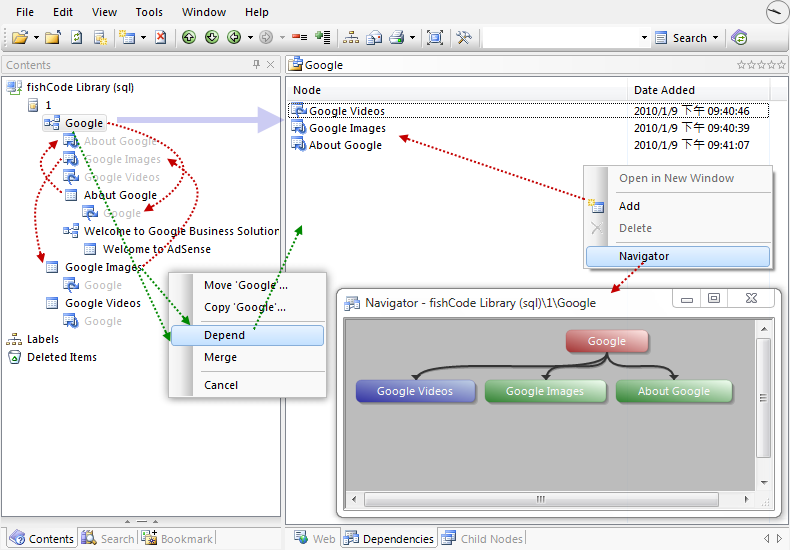This screenshot has width=790, height=550.
Task: Open dropdown arrow next to new node icon
Action: 143,38
